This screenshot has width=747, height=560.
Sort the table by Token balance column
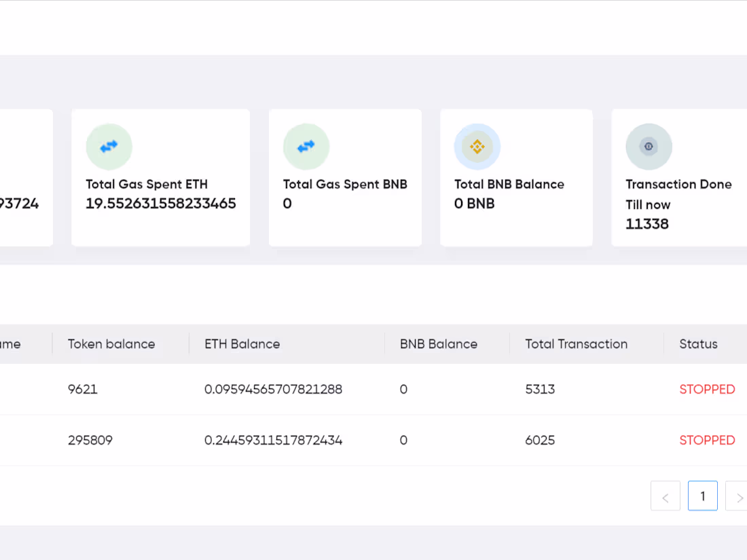pyautogui.click(x=111, y=344)
